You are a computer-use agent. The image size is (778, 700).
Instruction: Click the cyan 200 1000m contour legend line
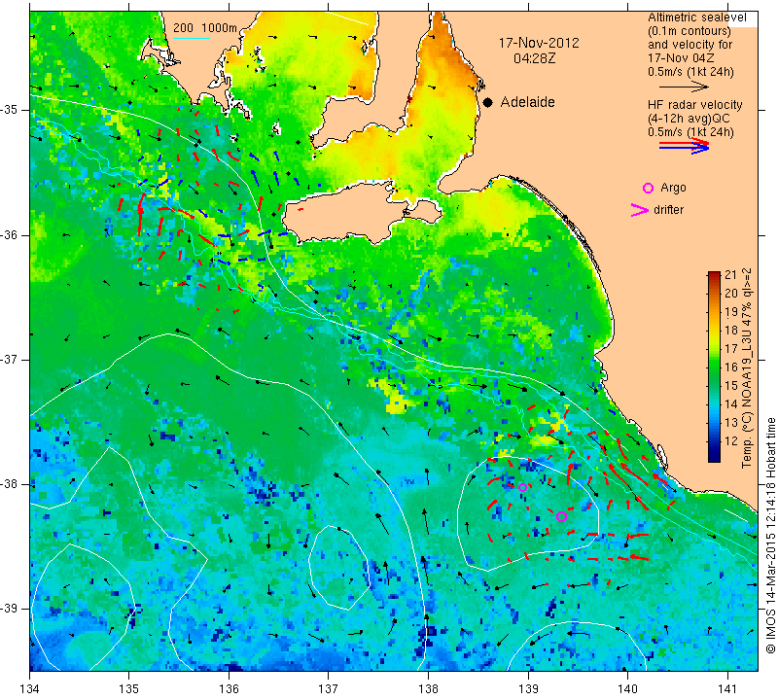192,38
